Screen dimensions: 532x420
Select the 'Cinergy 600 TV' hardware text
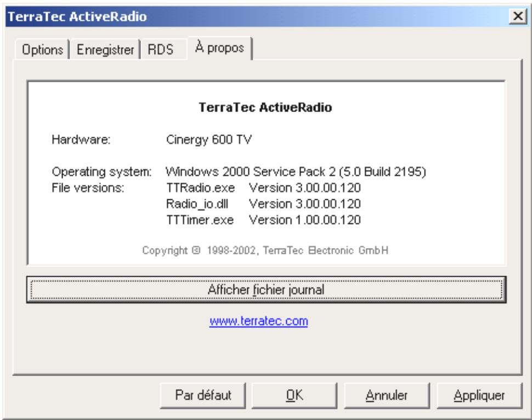pos(208,139)
